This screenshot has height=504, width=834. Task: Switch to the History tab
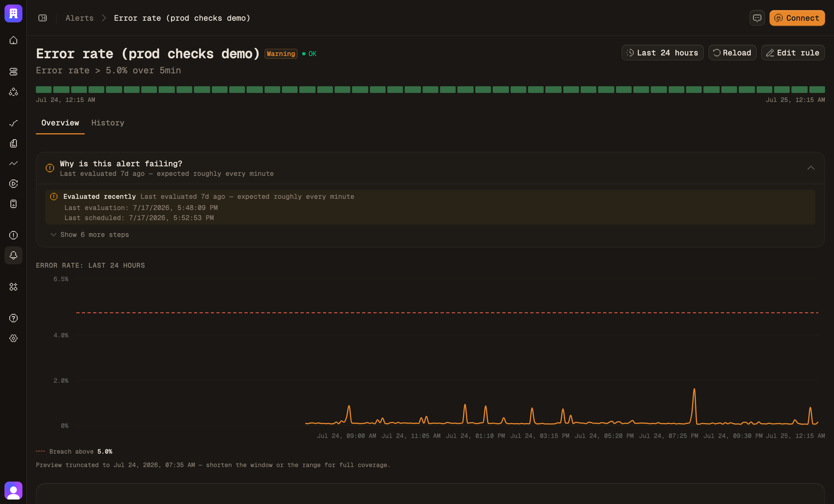point(108,123)
